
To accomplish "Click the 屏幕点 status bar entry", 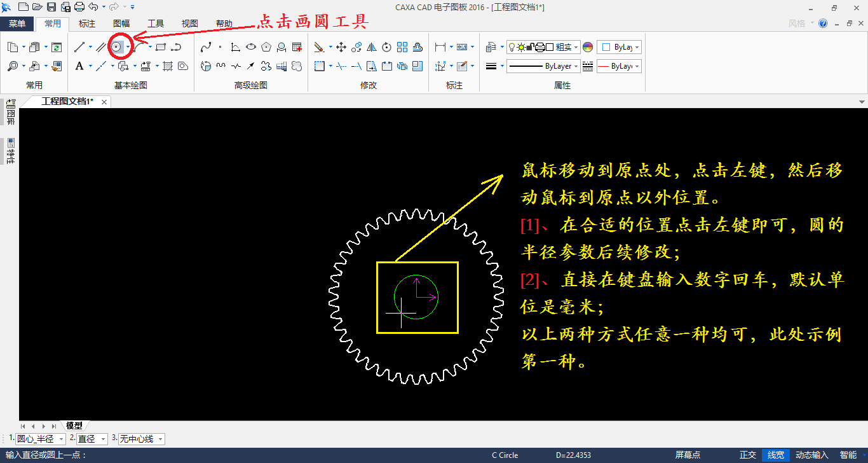I will click(688, 455).
